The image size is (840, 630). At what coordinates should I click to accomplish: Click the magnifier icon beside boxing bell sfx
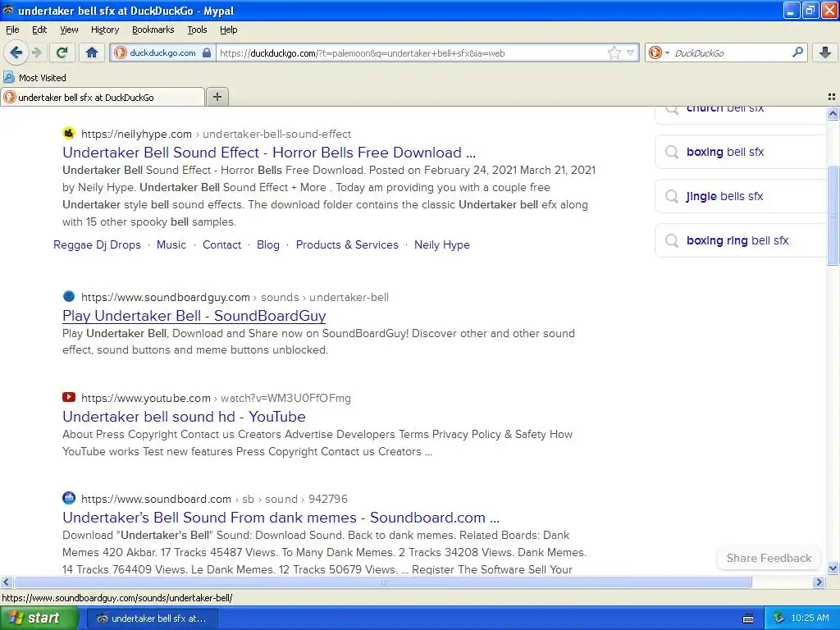[671, 152]
